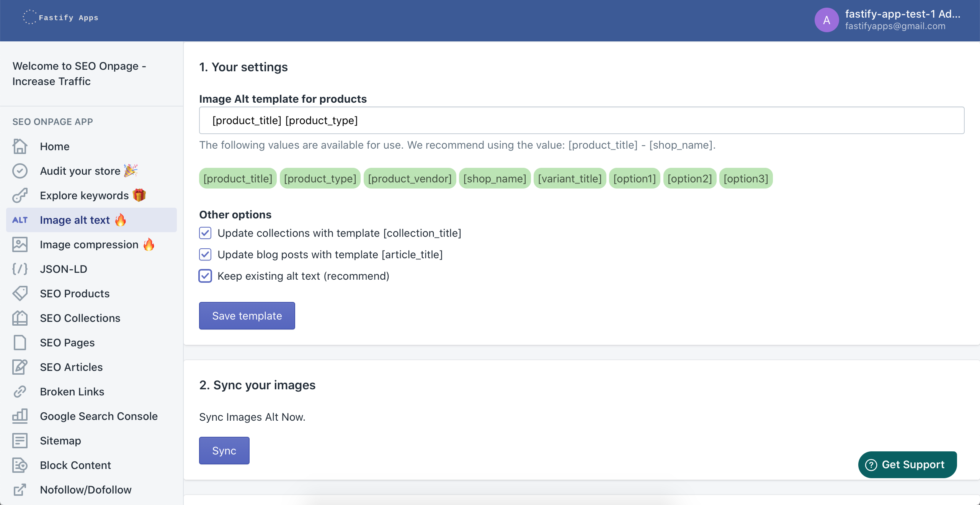Click the Explore keywords key icon
Viewport: 980px width, 505px height.
(x=20, y=195)
